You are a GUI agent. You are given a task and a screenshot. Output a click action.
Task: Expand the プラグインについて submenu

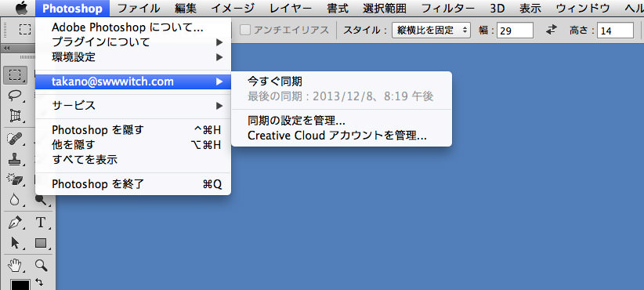click(x=133, y=42)
